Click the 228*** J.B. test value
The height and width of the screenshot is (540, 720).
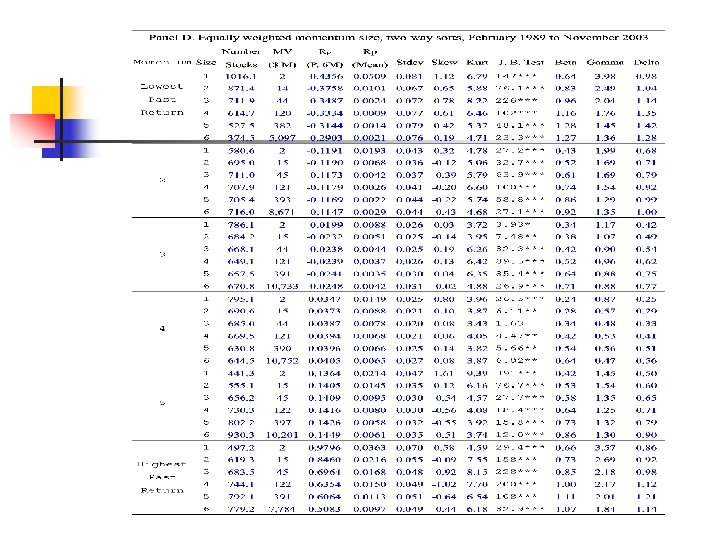pyautogui.click(x=517, y=472)
